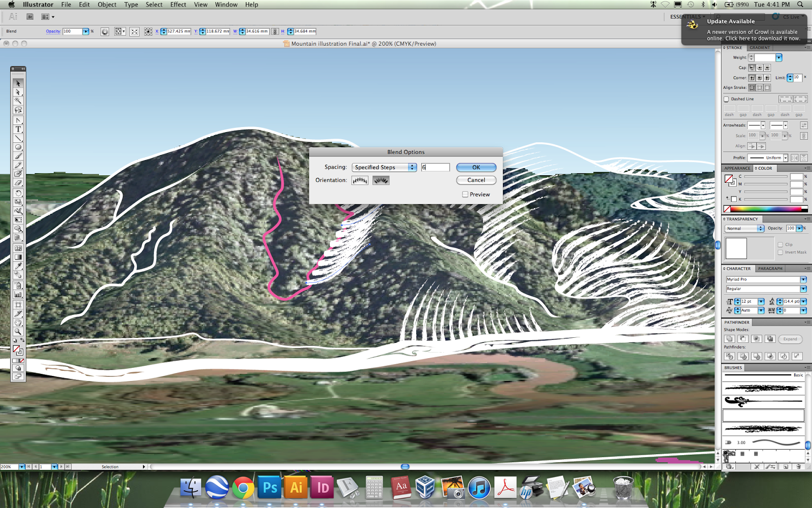Cancel the Blend Options dialog
812x508 pixels.
click(476, 180)
